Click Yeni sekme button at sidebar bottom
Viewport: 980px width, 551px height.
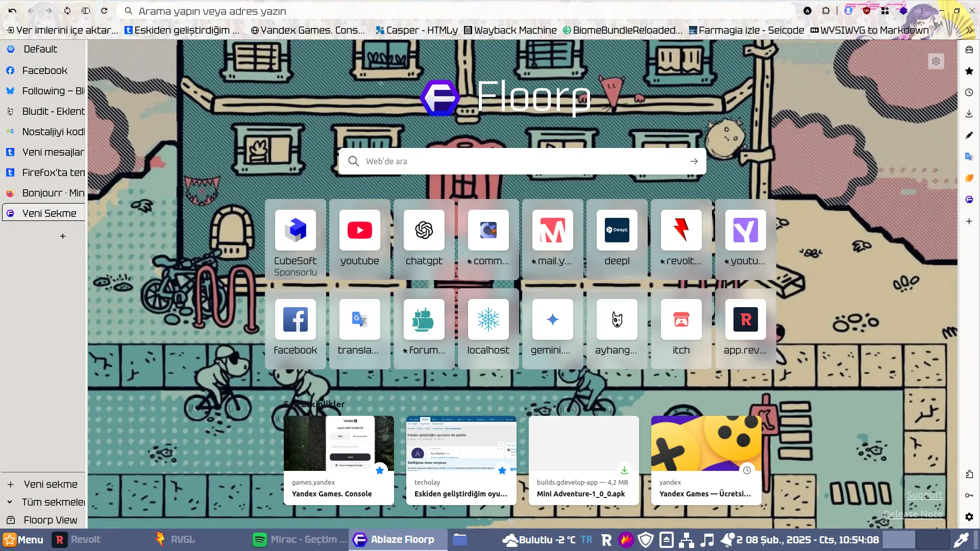click(x=44, y=484)
